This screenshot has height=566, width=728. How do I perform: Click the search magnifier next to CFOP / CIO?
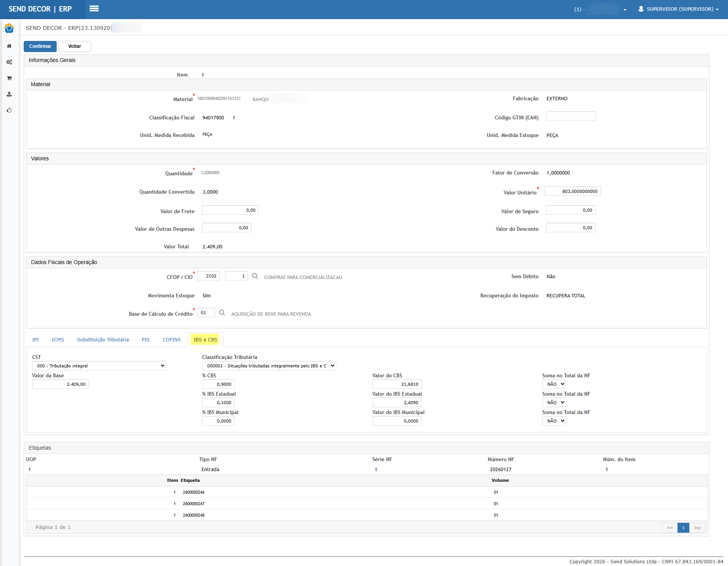tap(255, 276)
